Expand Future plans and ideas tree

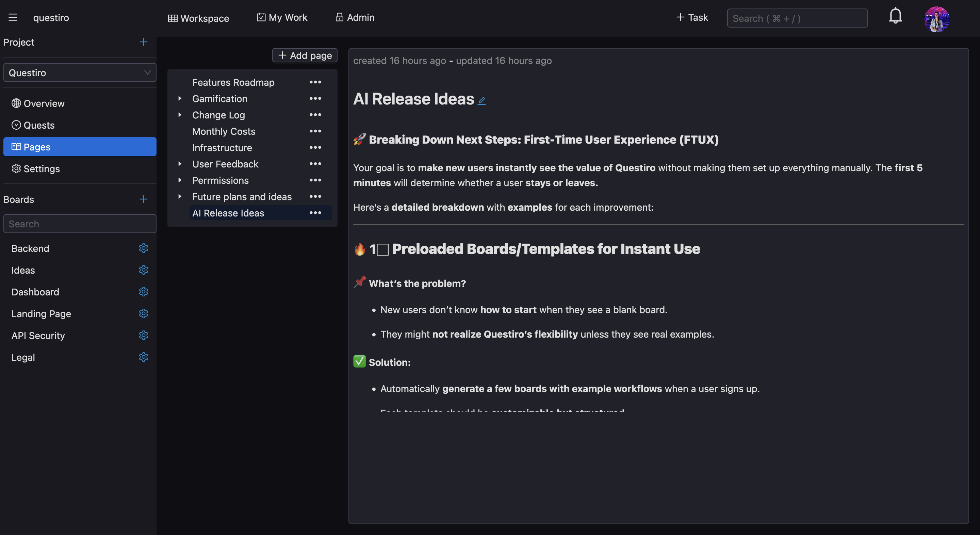click(180, 197)
